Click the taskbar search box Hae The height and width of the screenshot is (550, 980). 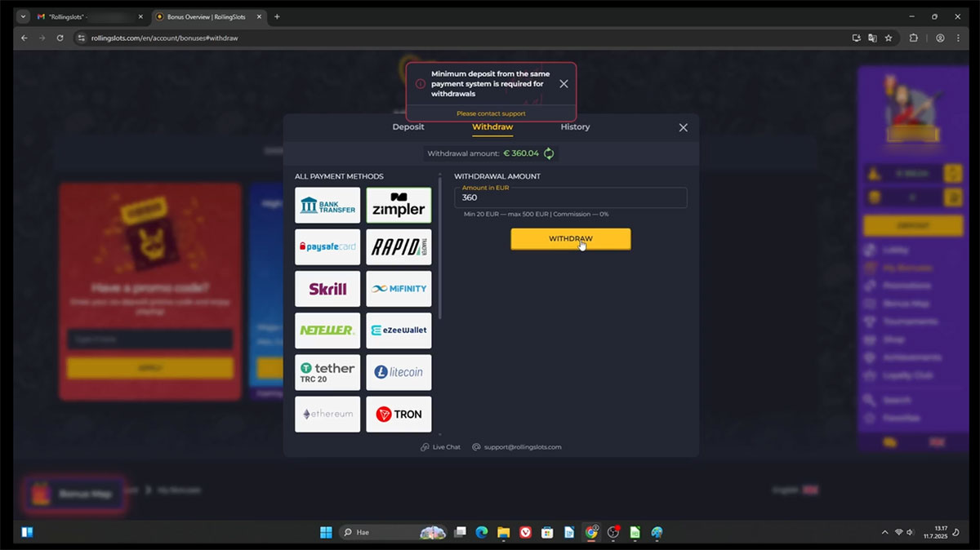click(x=393, y=532)
